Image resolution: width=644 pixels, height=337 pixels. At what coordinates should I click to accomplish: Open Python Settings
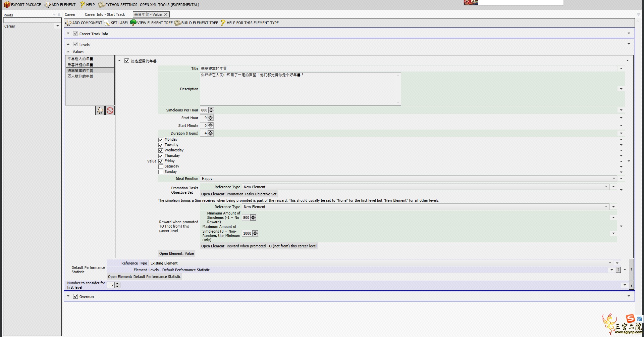(118, 5)
